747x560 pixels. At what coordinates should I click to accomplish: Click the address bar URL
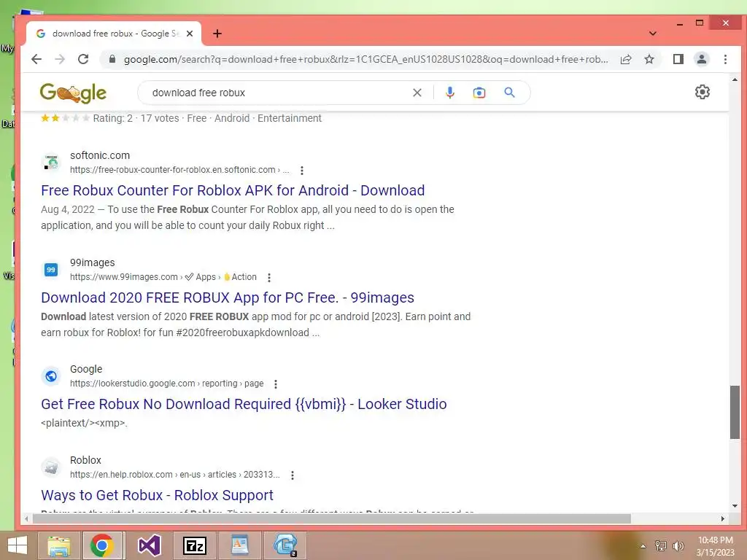pos(365,59)
